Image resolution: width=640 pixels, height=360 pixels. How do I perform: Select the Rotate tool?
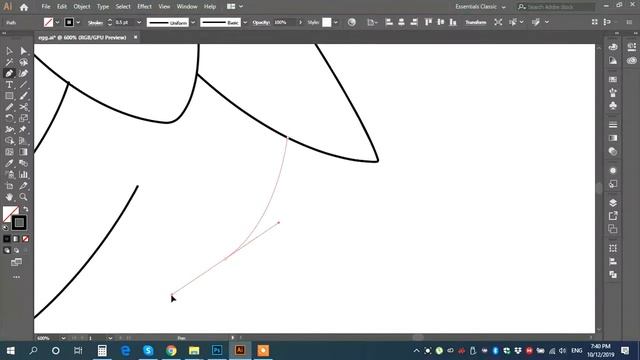tap(9, 118)
